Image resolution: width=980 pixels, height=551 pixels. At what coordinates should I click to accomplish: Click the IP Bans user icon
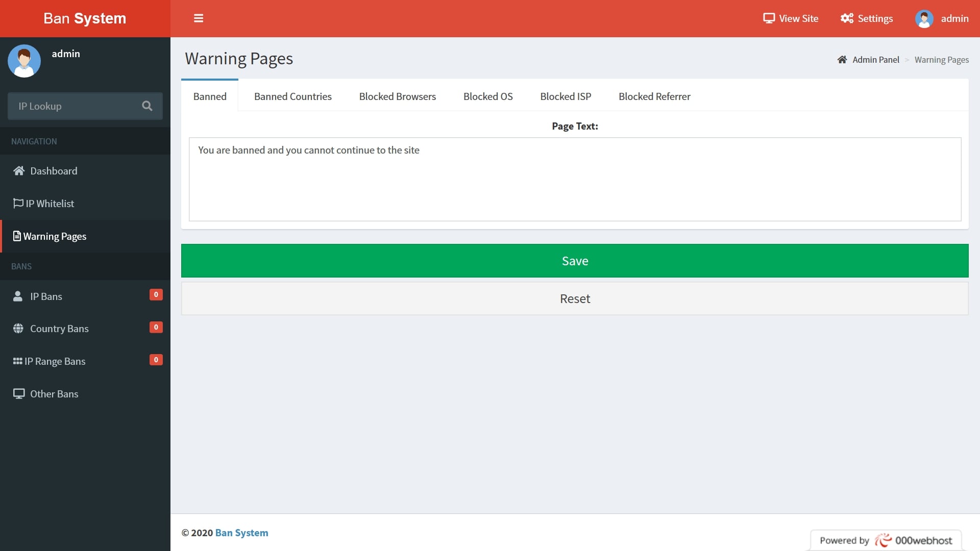(18, 295)
